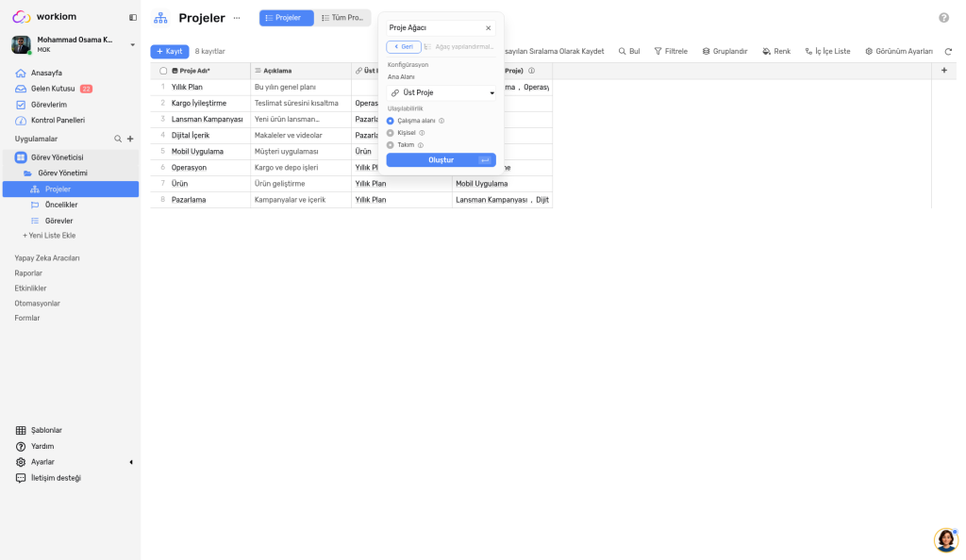Add a new column with plus icon
Viewport: 966px width, 560px height.
click(x=943, y=71)
